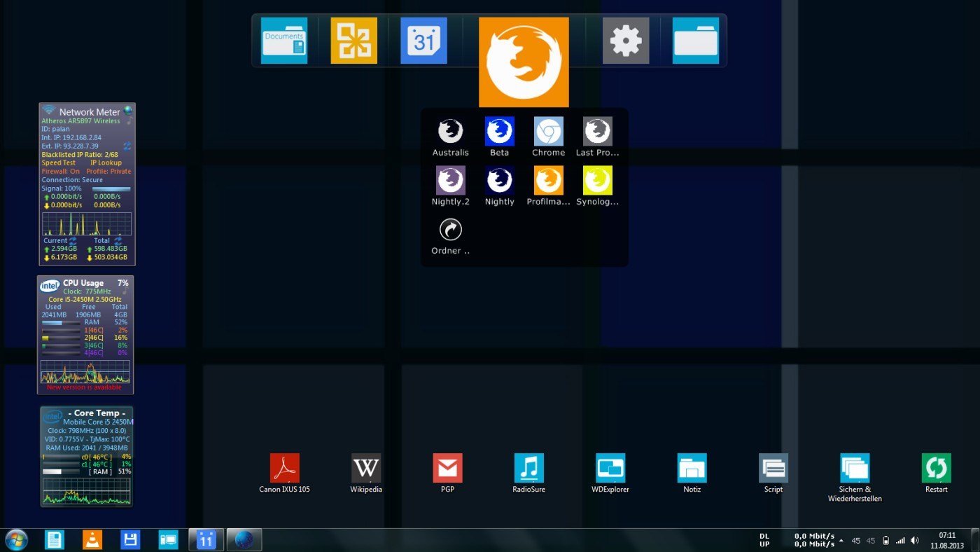The image size is (980, 552).
Task: Open the Google Calendar 31 dock icon
Action: pos(423,41)
